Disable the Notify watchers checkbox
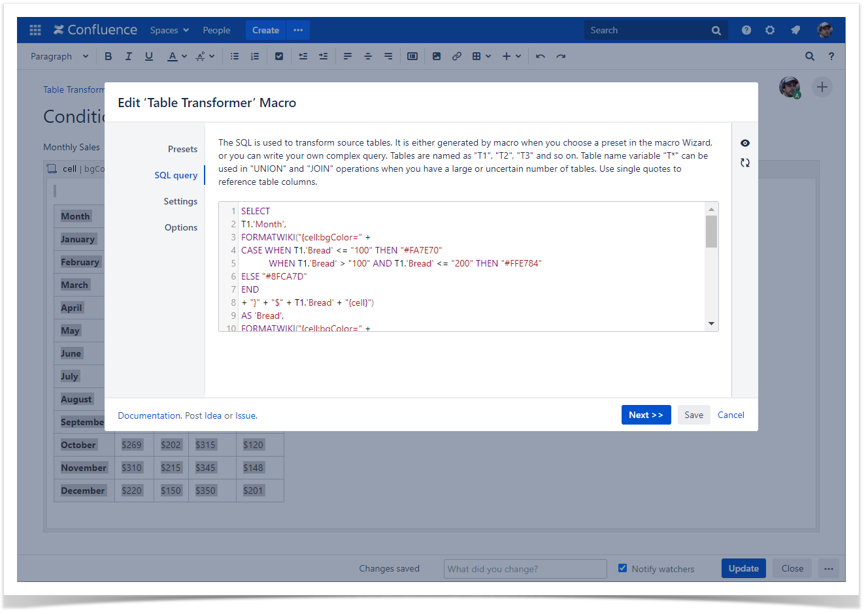This screenshot has width=868, height=614. pos(622,568)
